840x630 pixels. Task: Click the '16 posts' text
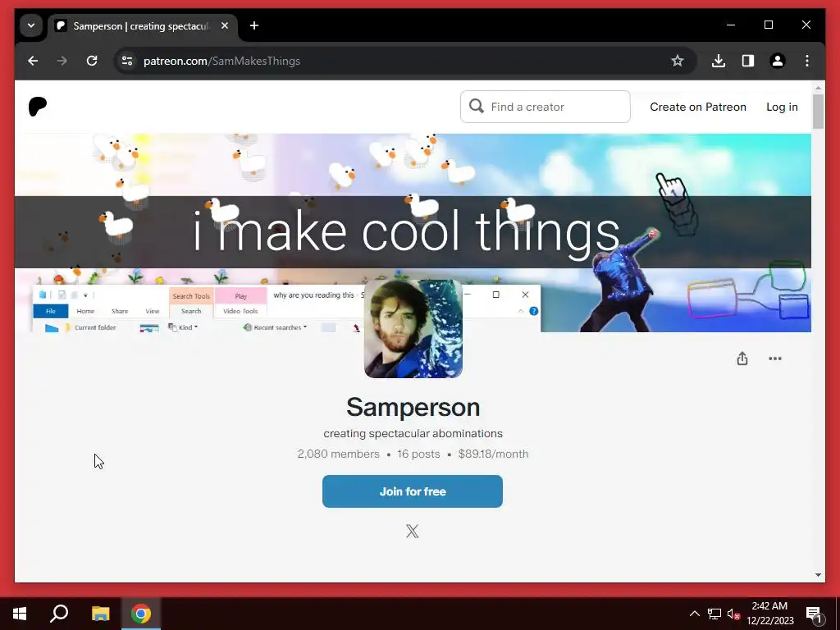[x=418, y=454]
